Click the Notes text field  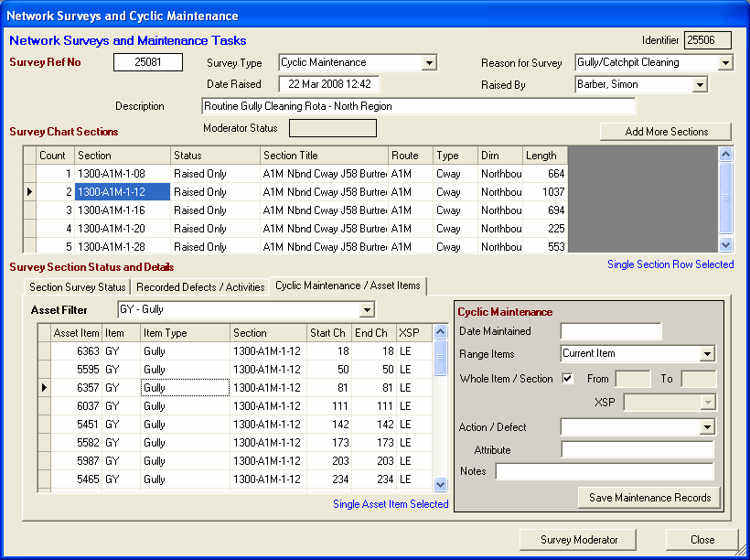coord(604,471)
